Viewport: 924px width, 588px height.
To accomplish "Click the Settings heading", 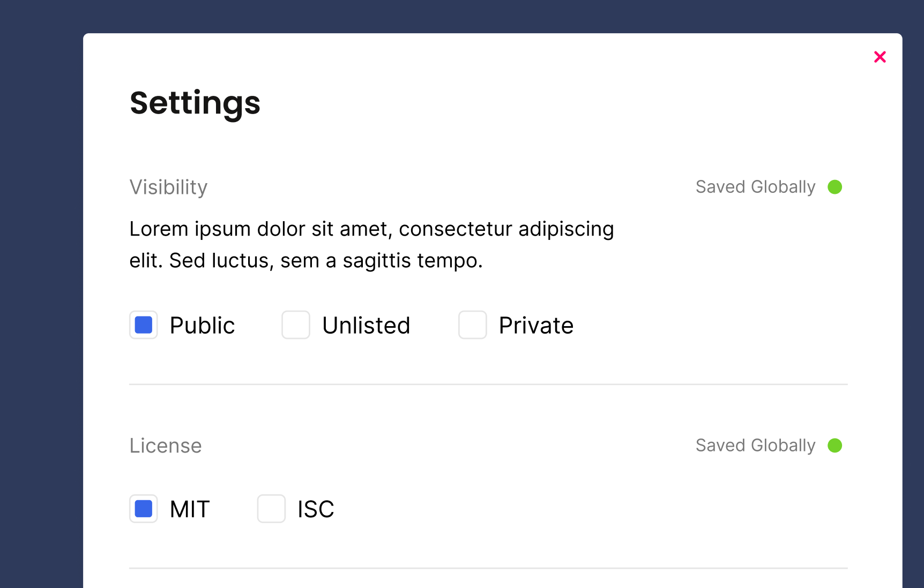I will (x=195, y=103).
